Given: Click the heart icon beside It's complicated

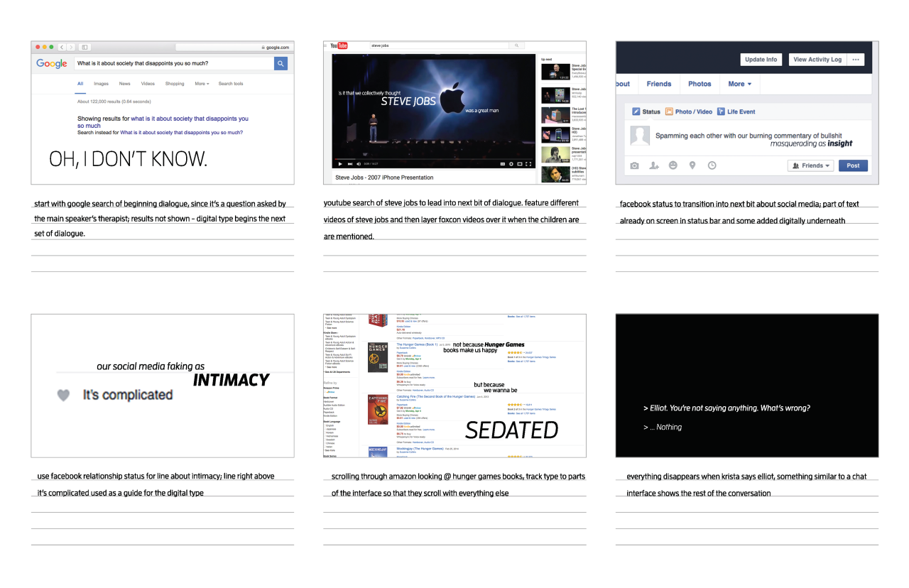Looking at the screenshot, I should tap(64, 395).
